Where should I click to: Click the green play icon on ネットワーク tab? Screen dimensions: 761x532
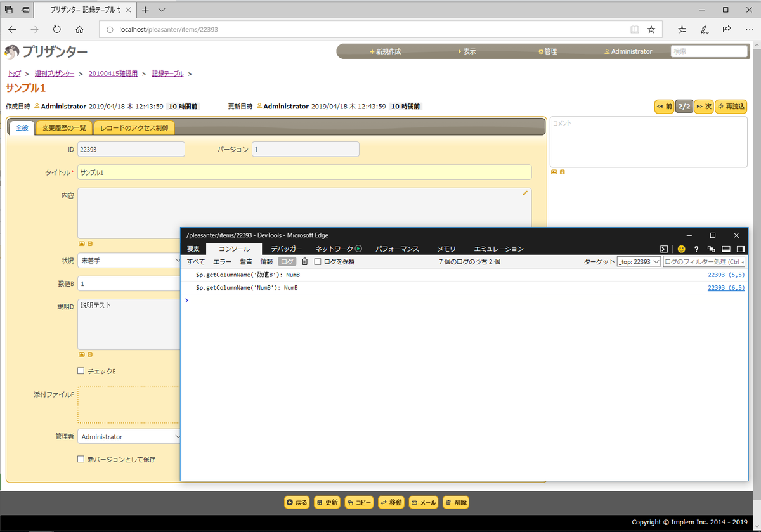358,249
